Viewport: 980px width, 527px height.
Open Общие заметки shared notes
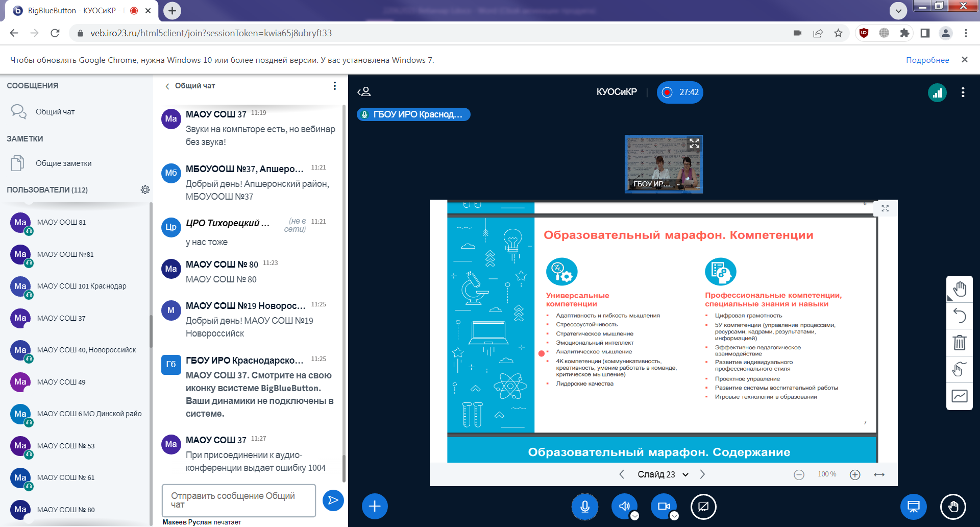(x=63, y=163)
